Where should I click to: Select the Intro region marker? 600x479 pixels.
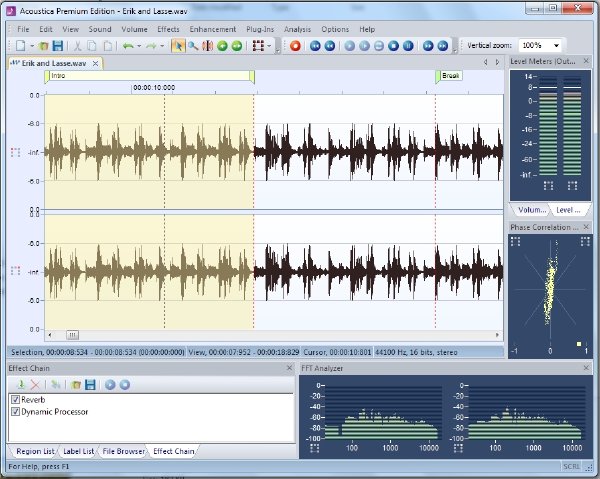[150, 76]
